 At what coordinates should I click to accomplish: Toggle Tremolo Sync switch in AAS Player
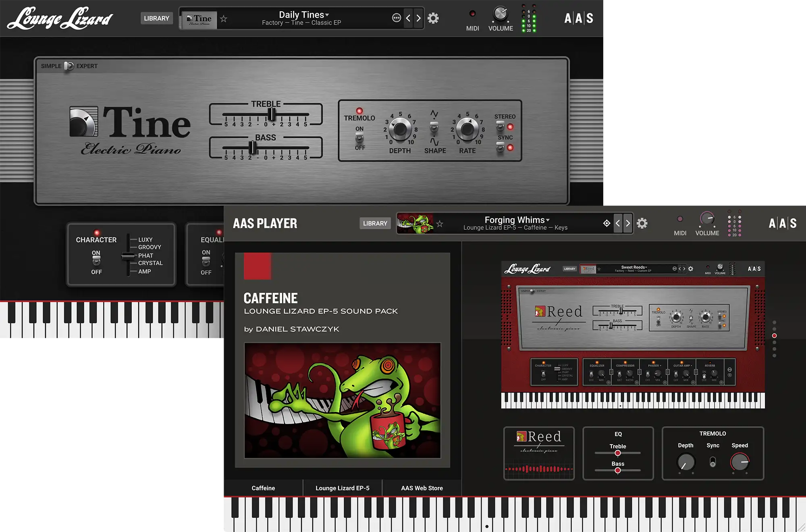713,462
